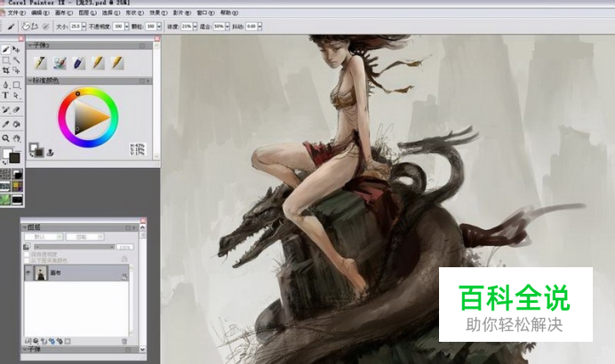This screenshot has height=364, width=615.
Task: Open the File menu
Action: pos(17,13)
